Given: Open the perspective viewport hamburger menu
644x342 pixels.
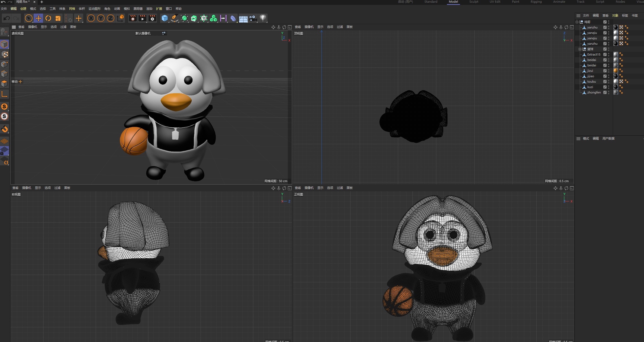Looking at the screenshot, I should (x=14, y=27).
